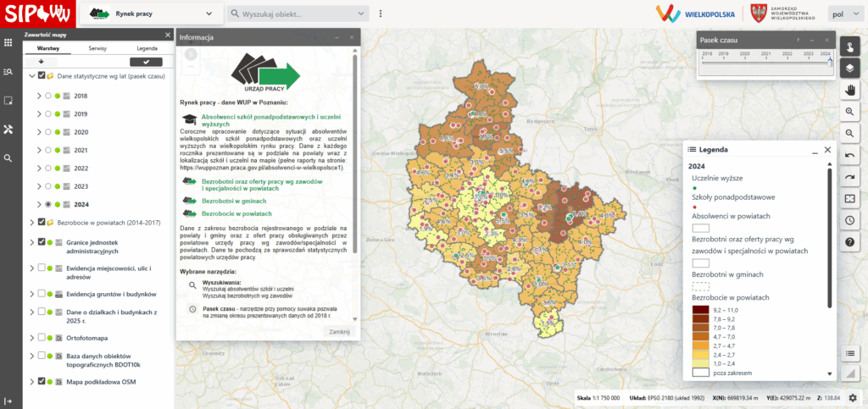Click the Informacja window scrollbar

pyautogui.click(x=355, y=153)
